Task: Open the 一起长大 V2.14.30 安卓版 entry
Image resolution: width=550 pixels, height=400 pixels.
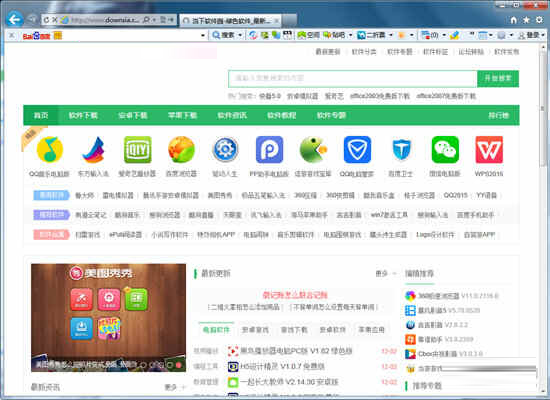Action: 289,382
